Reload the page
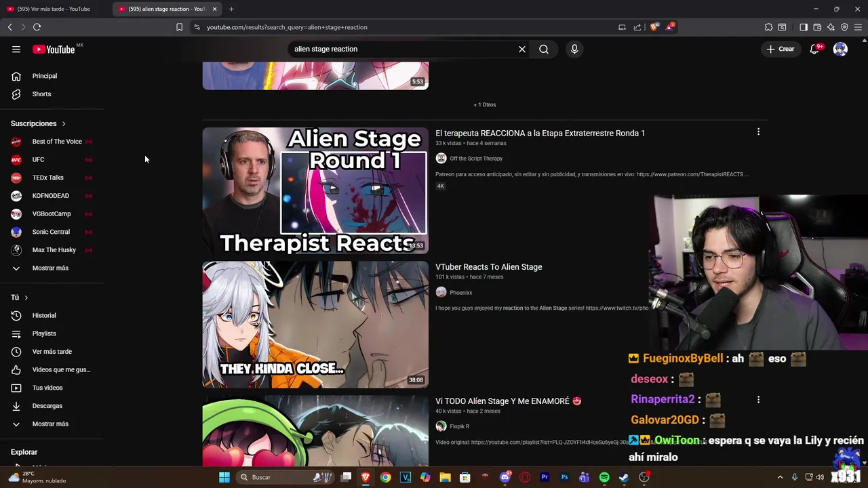 coord(37,27)
